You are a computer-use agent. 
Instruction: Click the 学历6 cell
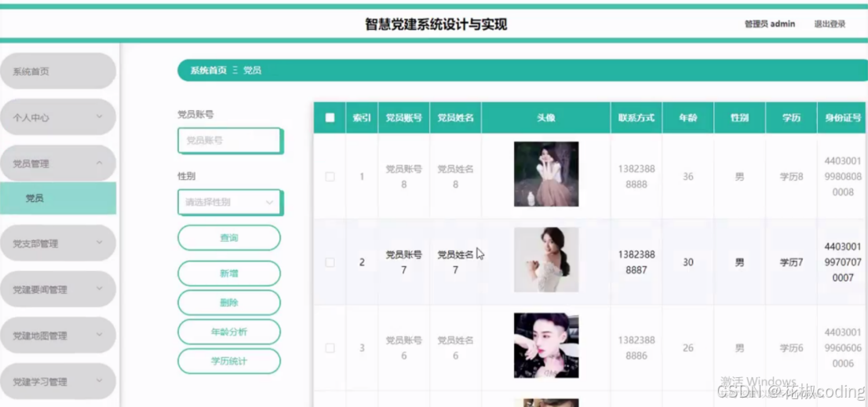791,347
